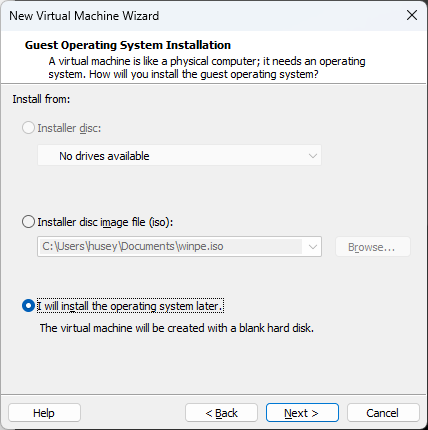Click the Guest Operating System Installation heading
The image size is (428, 430).
pyautogui.click(x=128, y=45)
